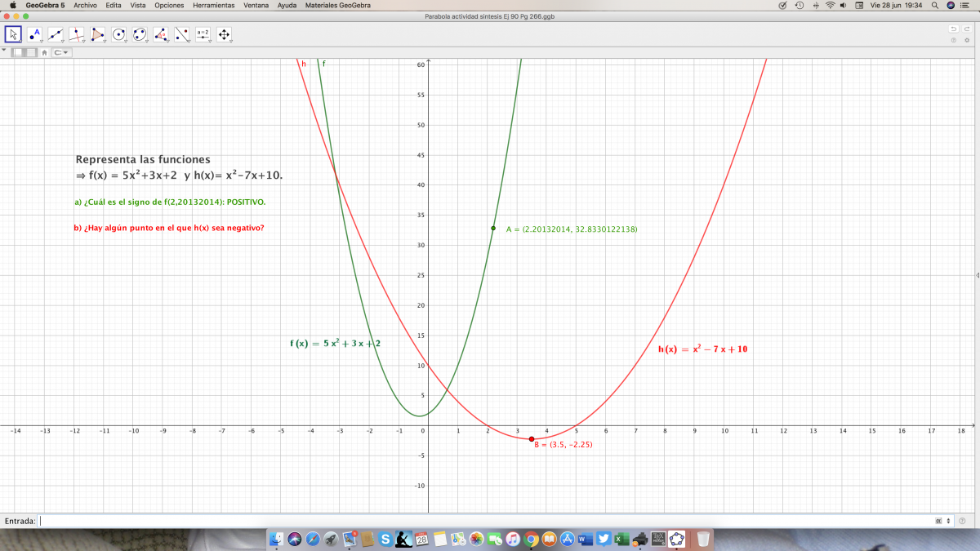Select the Move arrow tool
The height and width of the screenshot is (551, 980).
coord(14,34)
